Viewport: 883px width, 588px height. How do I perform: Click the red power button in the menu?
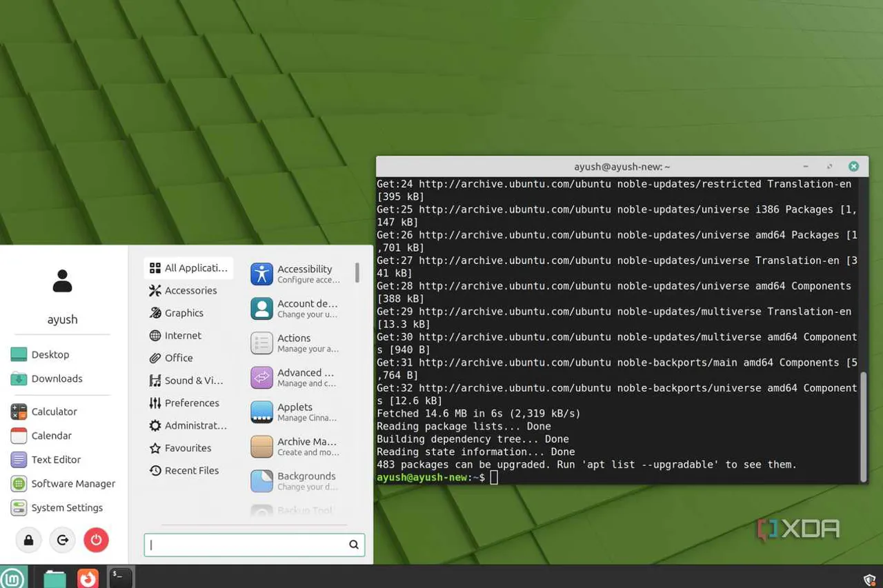pyautogui.click(x=96, y=540)
